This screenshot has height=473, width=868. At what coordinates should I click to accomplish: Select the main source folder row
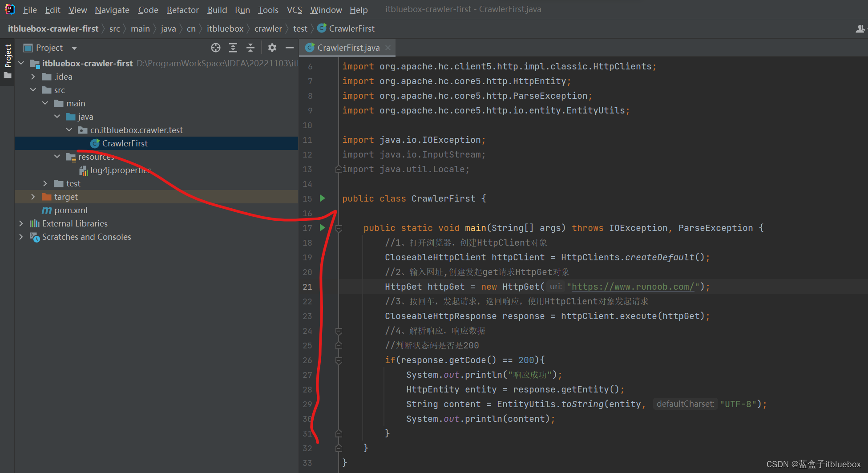point(156,103)
